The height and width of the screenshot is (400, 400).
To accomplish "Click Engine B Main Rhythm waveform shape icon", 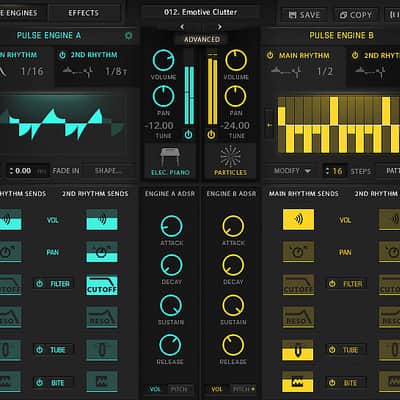I will point(286,72).
